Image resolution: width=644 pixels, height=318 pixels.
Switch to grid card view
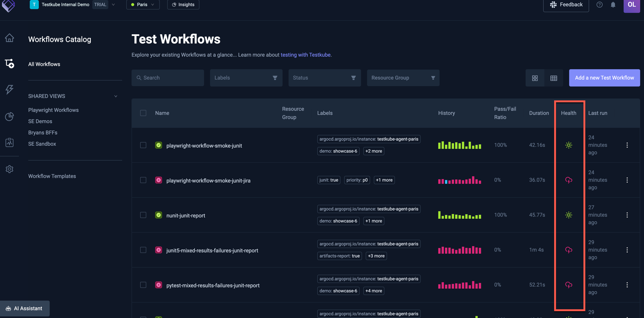(x=535, y=78)
